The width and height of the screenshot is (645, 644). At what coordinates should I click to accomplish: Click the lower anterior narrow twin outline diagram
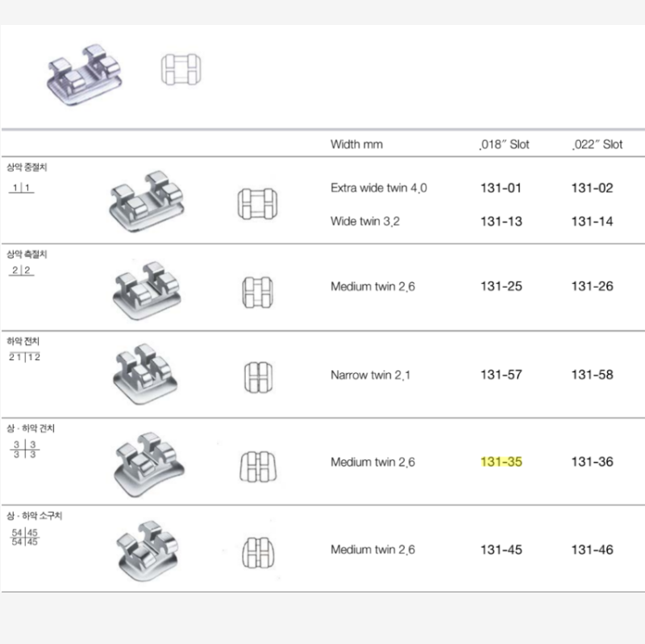tap(258, 377)
